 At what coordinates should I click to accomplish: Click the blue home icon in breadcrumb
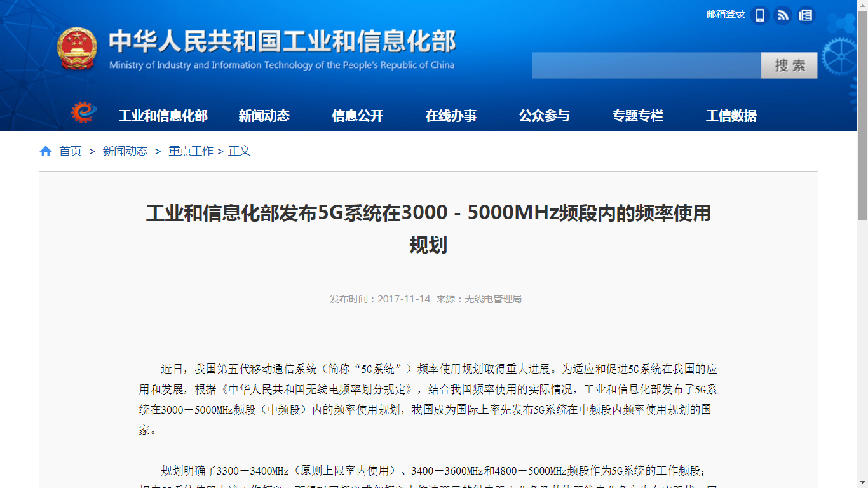click(x=46, y=151)
